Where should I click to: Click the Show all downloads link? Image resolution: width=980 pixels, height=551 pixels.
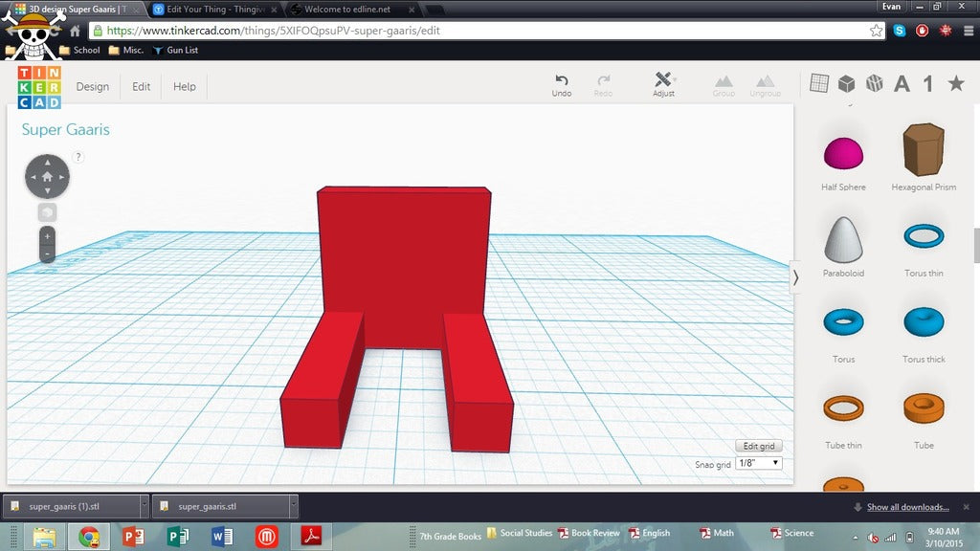907,507
